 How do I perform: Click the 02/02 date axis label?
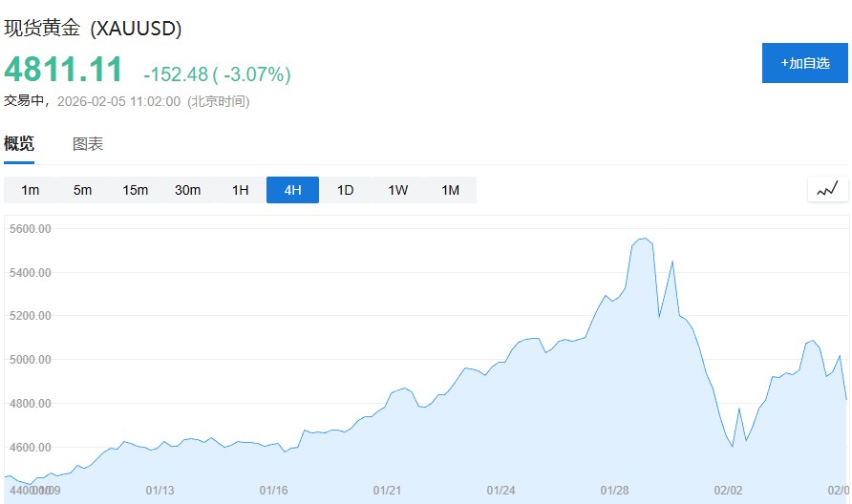click(728, 491)
